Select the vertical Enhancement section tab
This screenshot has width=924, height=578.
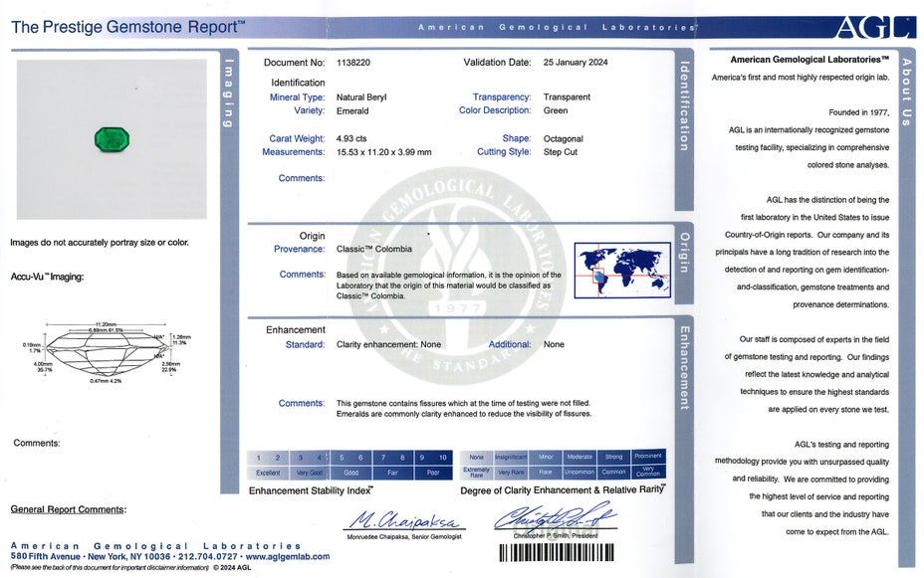684,366
